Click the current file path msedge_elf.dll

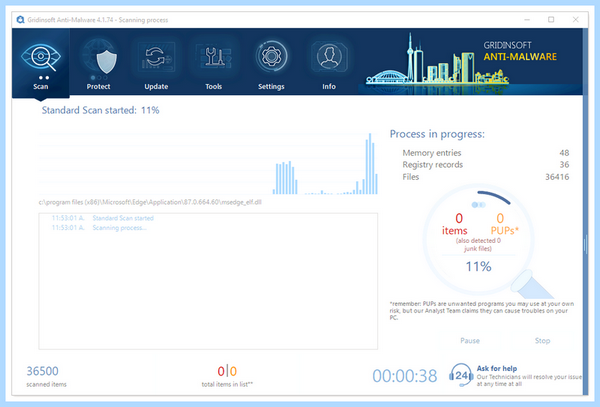point(150,202)
